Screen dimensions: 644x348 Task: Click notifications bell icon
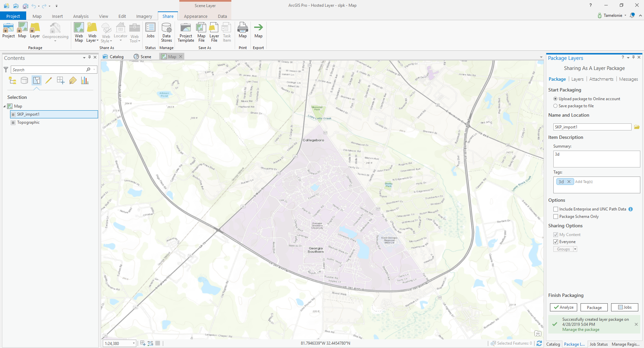632,15
